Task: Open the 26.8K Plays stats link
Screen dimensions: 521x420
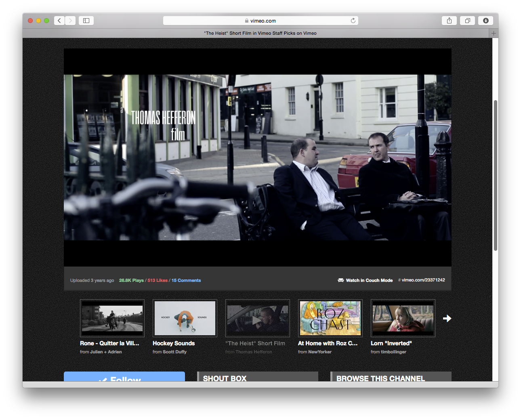Action: [x=131, y=280]
